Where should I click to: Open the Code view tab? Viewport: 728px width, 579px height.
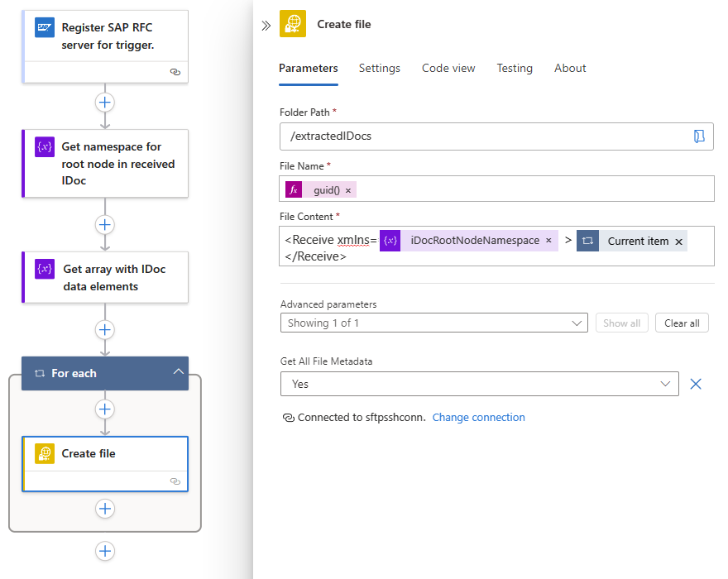point(448,69)
